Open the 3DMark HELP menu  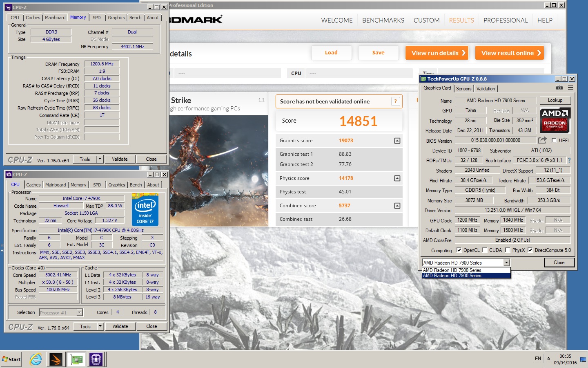(x=545, y=20)
